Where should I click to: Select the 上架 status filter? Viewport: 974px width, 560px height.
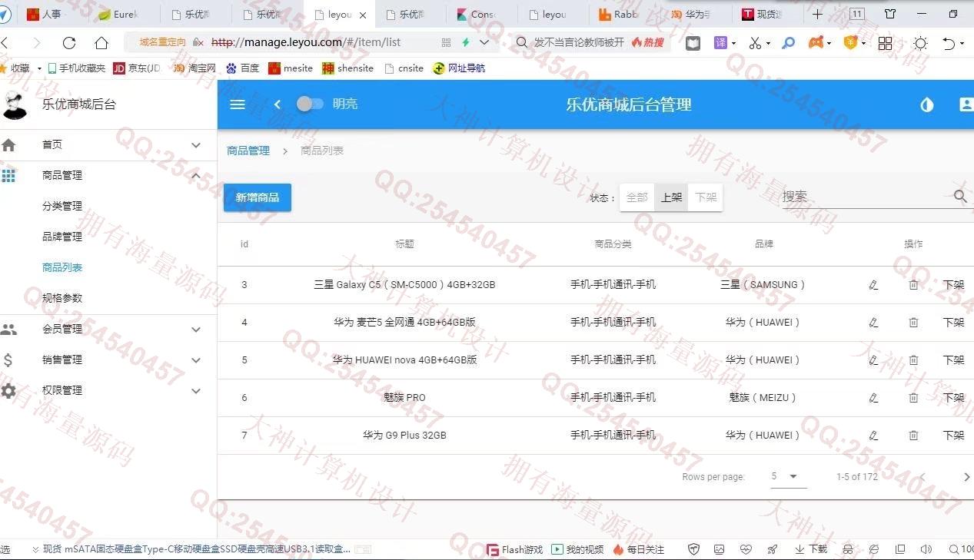coord(671,197)
